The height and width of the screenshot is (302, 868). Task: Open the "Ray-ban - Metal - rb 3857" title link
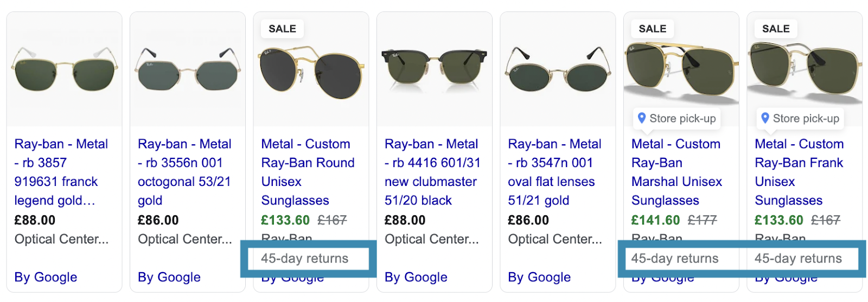pyautogui.click(x=61, y=172)
